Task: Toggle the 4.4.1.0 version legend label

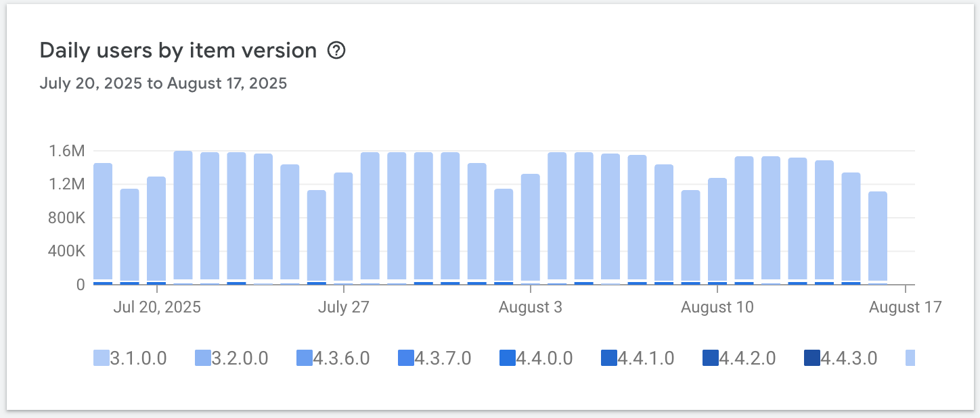Action: (646, 358)
